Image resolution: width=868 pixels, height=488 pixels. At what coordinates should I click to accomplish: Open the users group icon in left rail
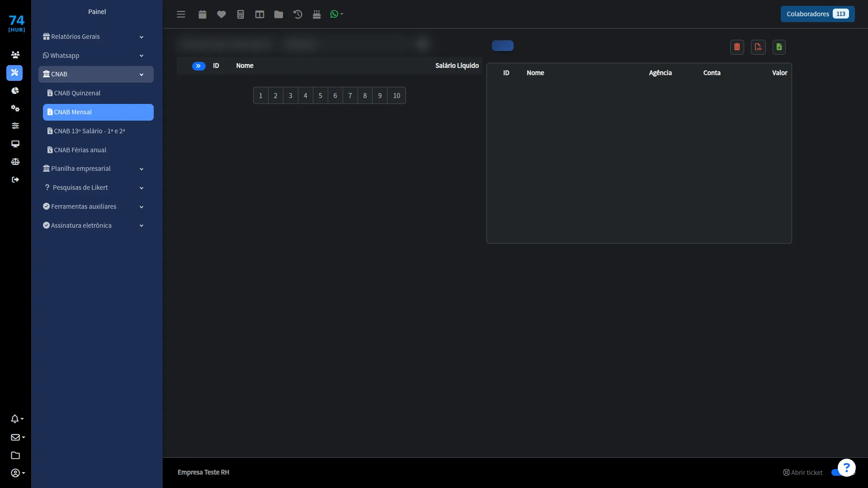point(15,55)
